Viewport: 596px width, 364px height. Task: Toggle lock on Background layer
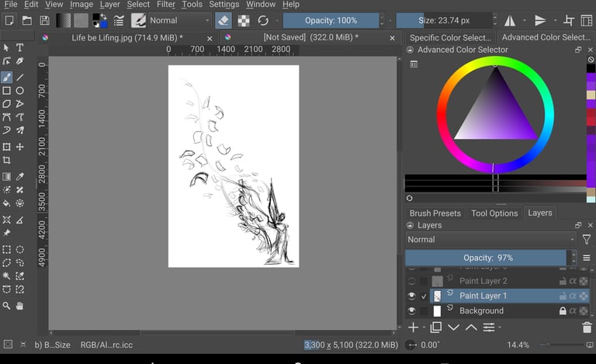[563, 311]
